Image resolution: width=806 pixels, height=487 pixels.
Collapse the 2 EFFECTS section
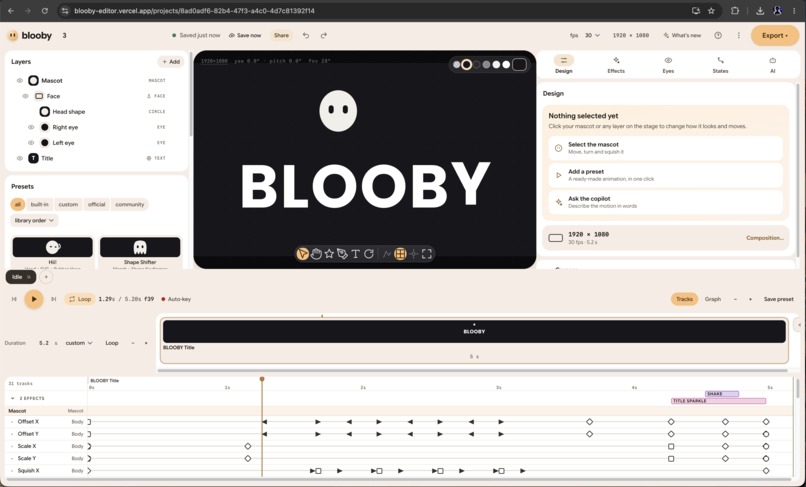coord(12,399)
